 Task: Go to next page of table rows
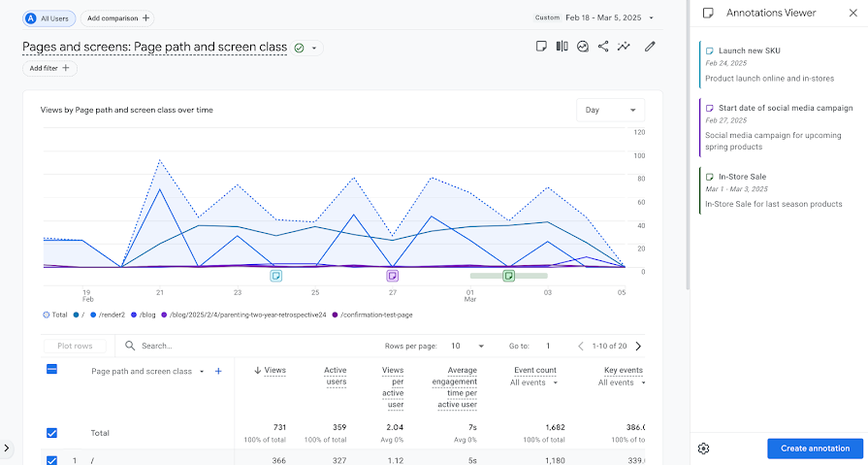(638, 346)
